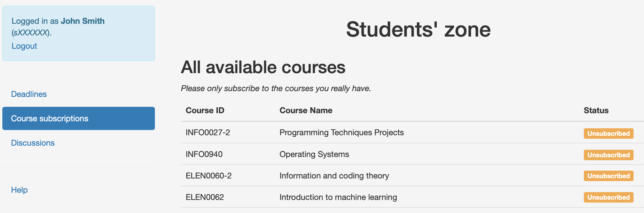Click the All available courses heading
The height and width of the screenshot is (213, 644).
263,67
